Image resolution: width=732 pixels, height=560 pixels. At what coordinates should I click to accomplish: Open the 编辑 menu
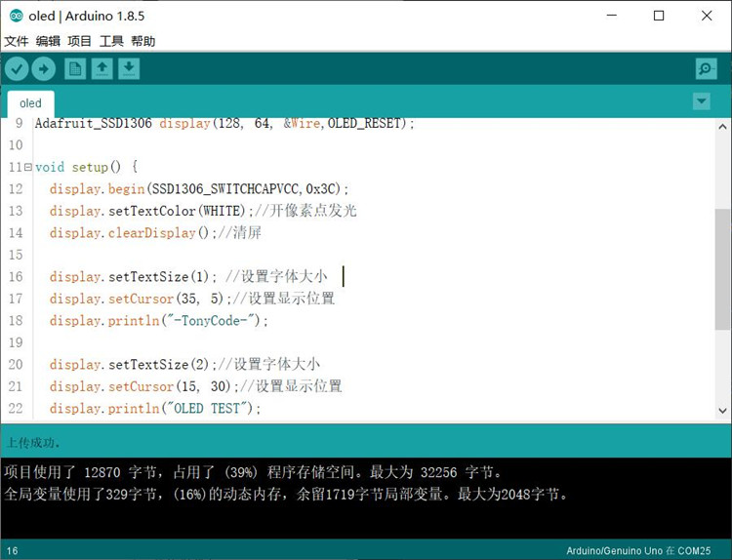(48, 41)
